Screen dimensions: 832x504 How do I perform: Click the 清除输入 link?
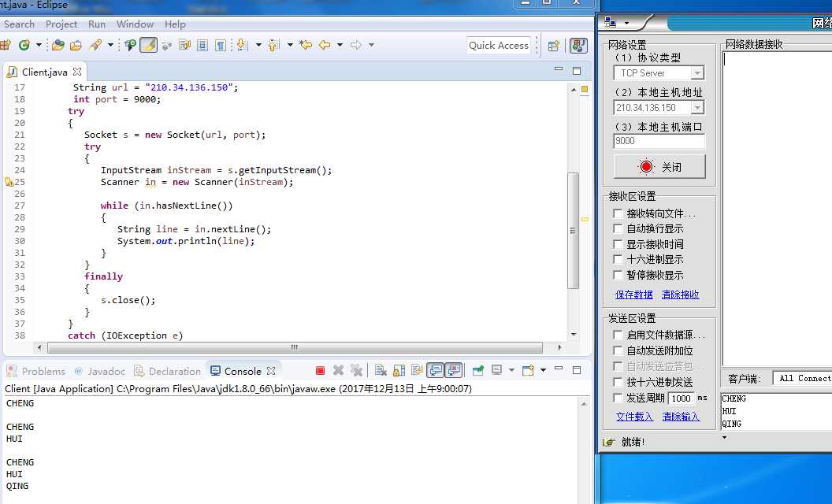pos(681,417)
